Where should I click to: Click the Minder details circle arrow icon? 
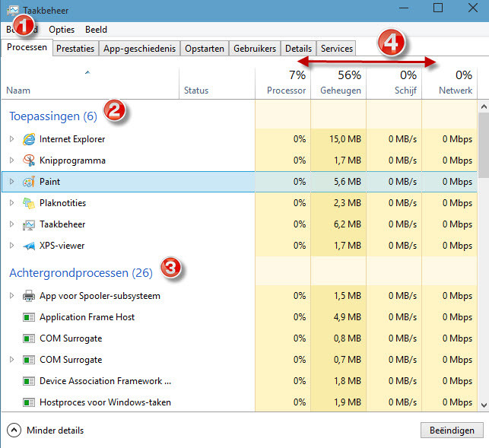(14, 431)
